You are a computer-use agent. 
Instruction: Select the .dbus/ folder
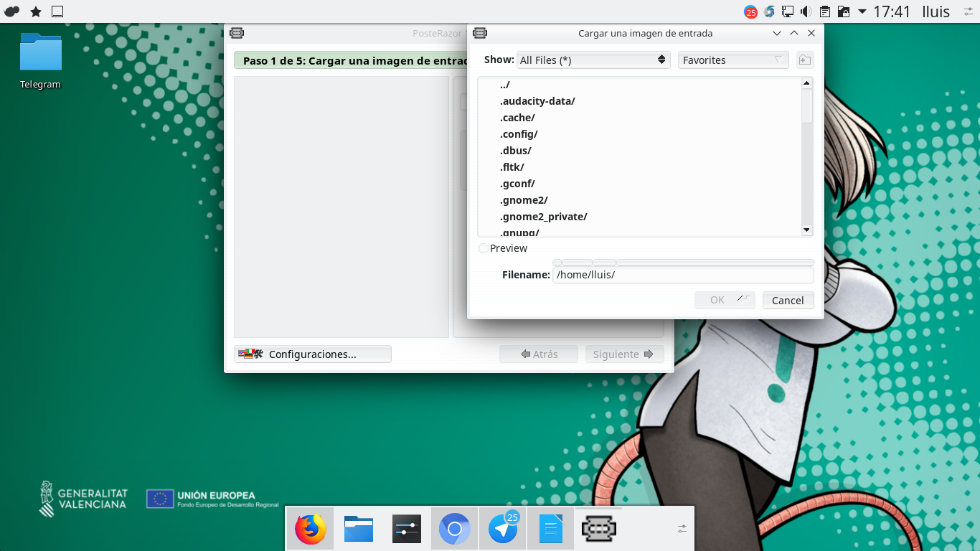(x=516, y=151)
